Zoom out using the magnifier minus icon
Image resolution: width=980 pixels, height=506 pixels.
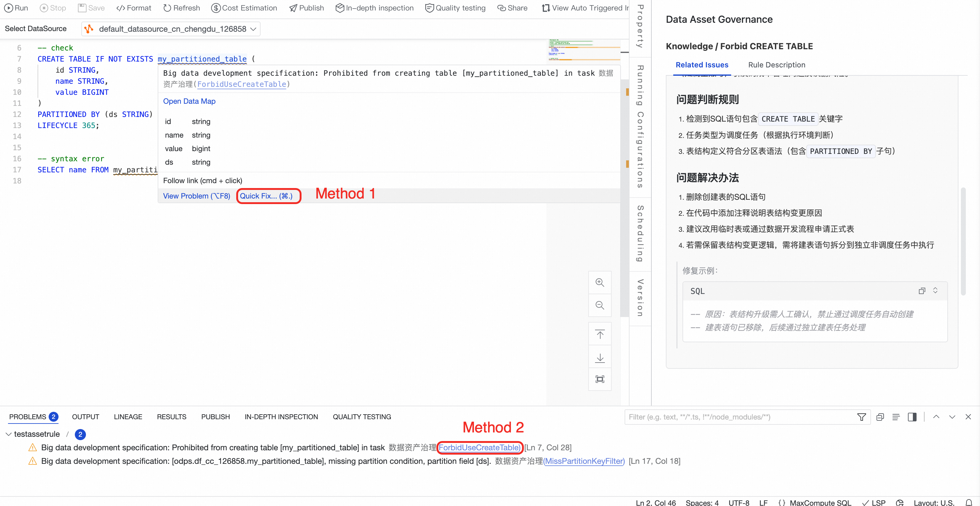[600, 305]
